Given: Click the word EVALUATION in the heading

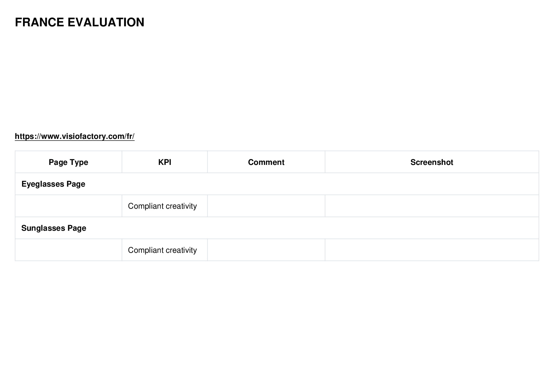Looking at the screenshot, I should pyautogui.click(x=106, y=22).
